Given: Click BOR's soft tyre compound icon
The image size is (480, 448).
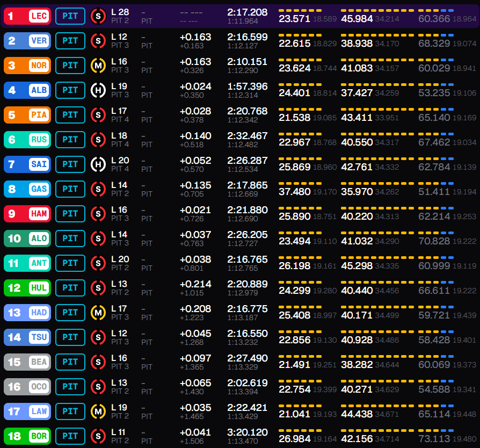Looking at the screenshot, I should 98,436.
